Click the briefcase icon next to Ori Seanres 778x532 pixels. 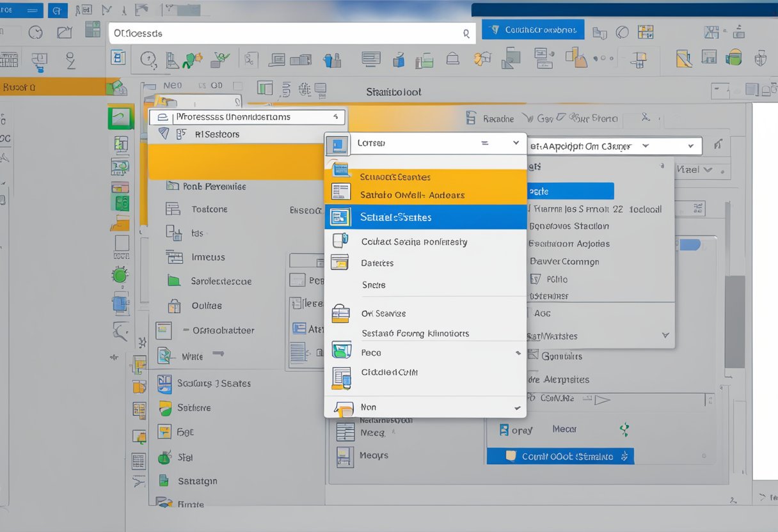tap(341, 313)
